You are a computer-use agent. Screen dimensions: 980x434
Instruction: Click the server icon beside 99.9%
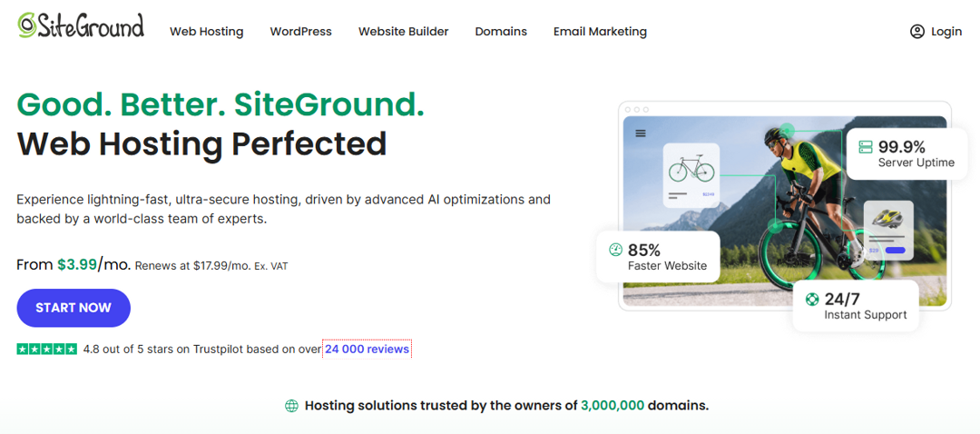coord(865,148)
